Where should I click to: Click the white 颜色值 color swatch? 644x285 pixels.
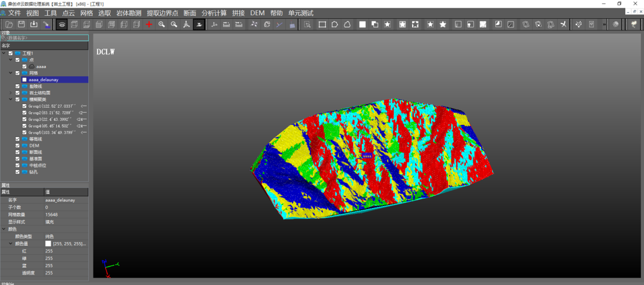[48, 244]
